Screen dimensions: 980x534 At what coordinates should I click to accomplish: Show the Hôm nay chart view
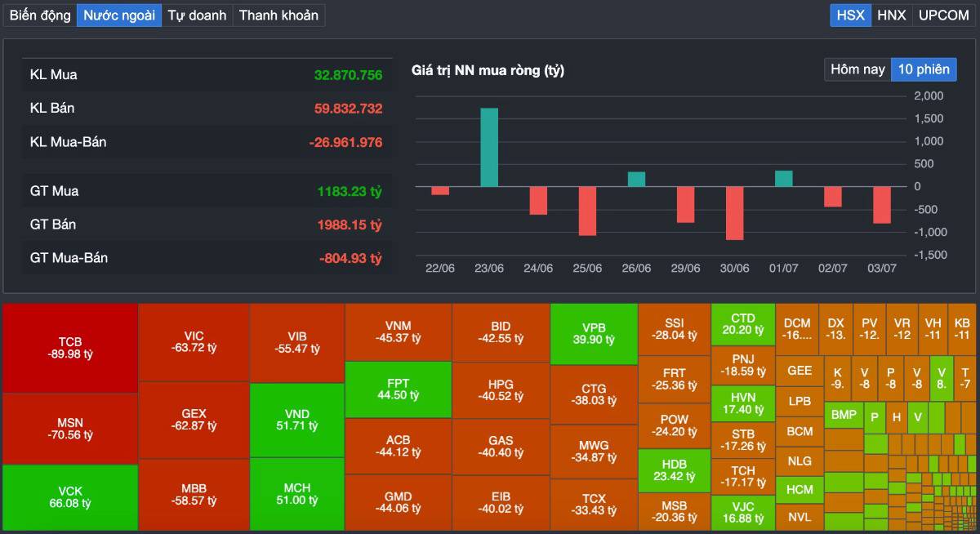pos(857,69)
